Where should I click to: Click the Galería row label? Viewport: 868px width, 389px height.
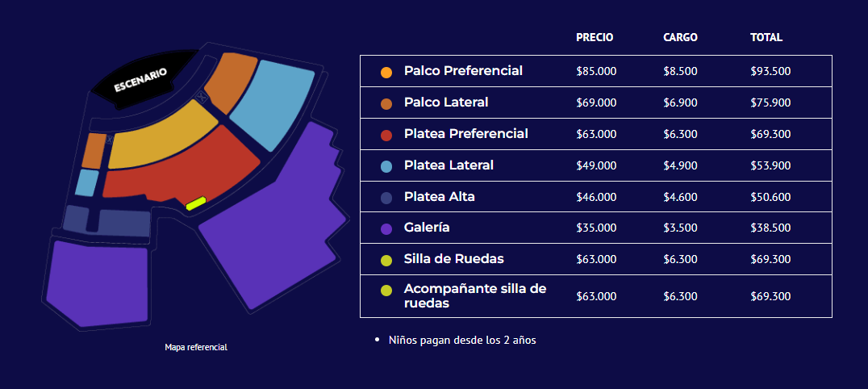click(427, 228)
